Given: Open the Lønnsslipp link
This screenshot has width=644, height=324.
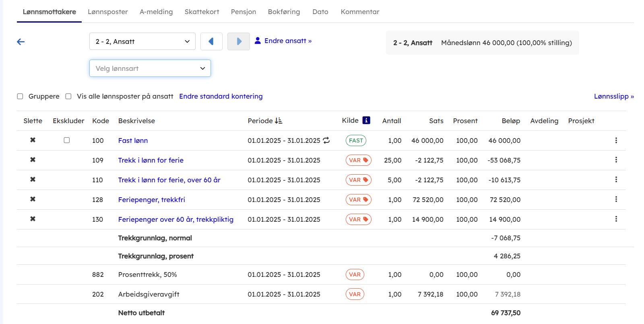Looking at the screenshot, I should tap(613, 96).
